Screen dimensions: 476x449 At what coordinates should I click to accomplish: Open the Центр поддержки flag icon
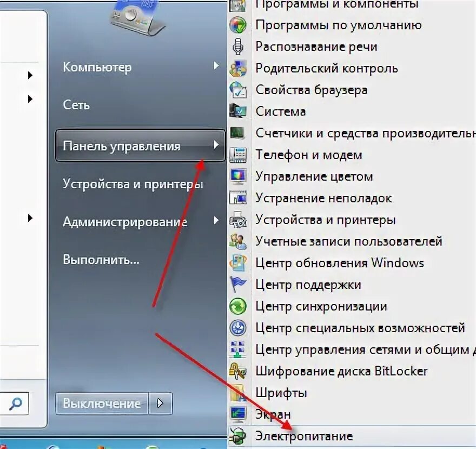[x=237, y=285]
